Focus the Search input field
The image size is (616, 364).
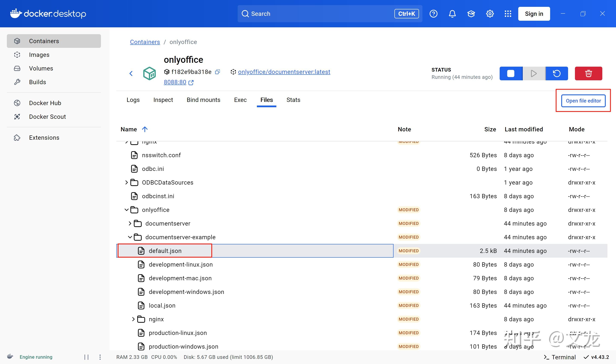tap(330, 14)
